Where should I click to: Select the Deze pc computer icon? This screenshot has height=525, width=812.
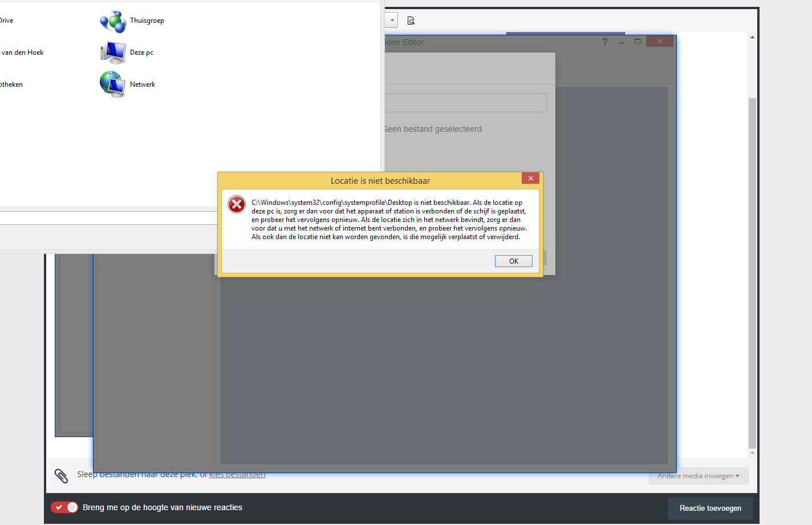[x=113, y=53]
